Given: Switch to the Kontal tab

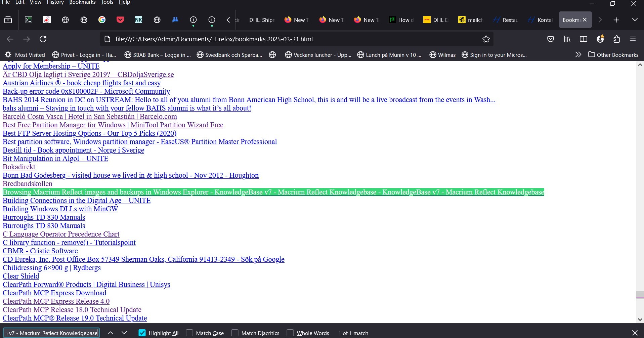Looking at the screenshot, I should (x=540, y=20).
